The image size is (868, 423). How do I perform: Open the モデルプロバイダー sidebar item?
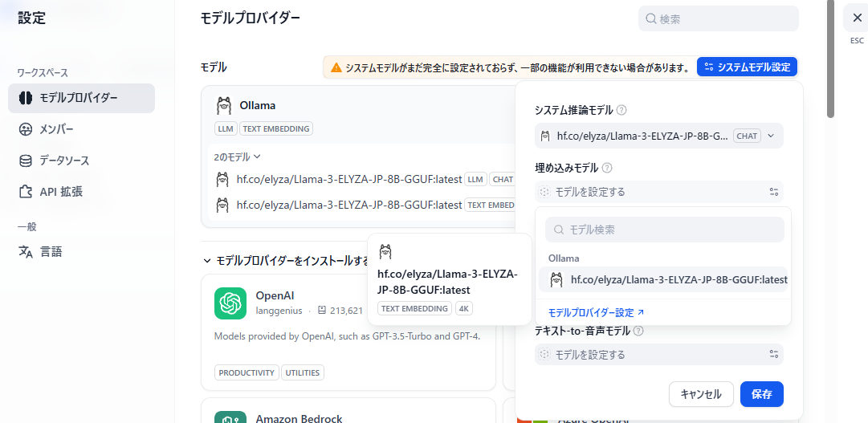(x=81, y=98)
